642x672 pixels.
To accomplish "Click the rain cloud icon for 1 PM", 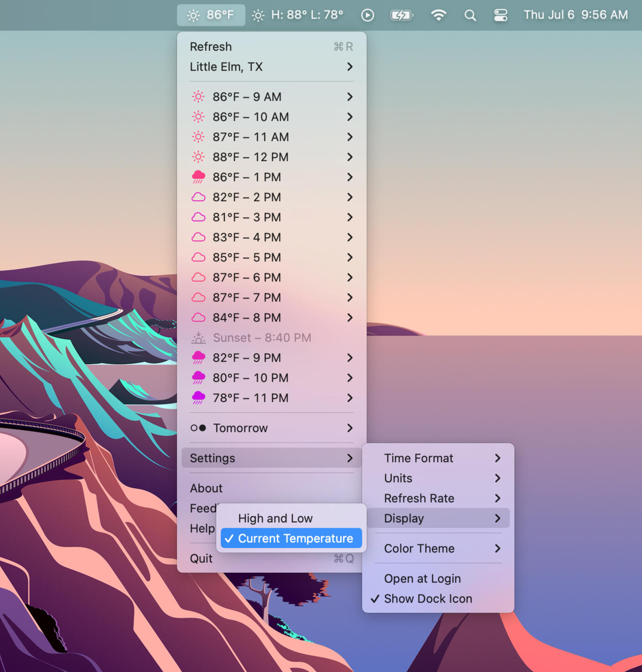I will pyautogui.click(x=198, y=177).
